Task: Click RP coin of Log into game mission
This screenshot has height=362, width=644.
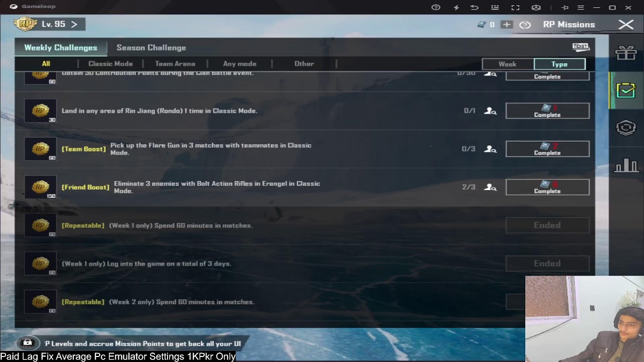Action: 40,263
